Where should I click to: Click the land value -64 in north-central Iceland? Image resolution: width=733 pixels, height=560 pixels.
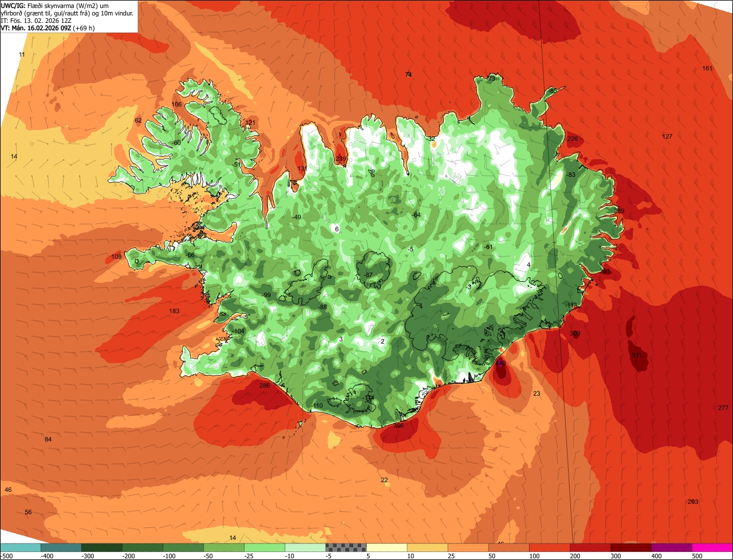click(416, 215)
